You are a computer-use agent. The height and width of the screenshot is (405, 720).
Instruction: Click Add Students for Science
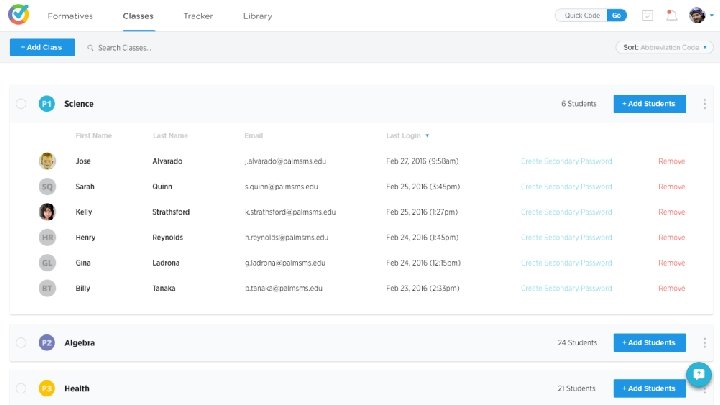pos(650,104)
